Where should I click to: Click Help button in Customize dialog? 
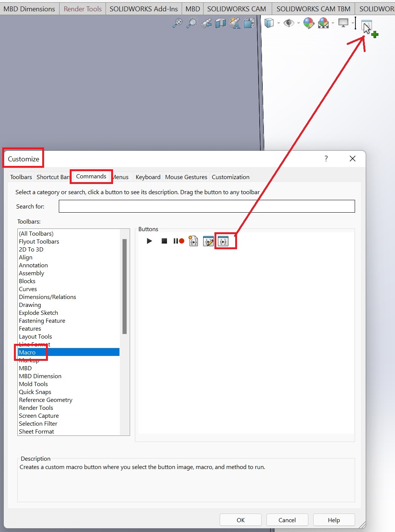coord(334,520)
